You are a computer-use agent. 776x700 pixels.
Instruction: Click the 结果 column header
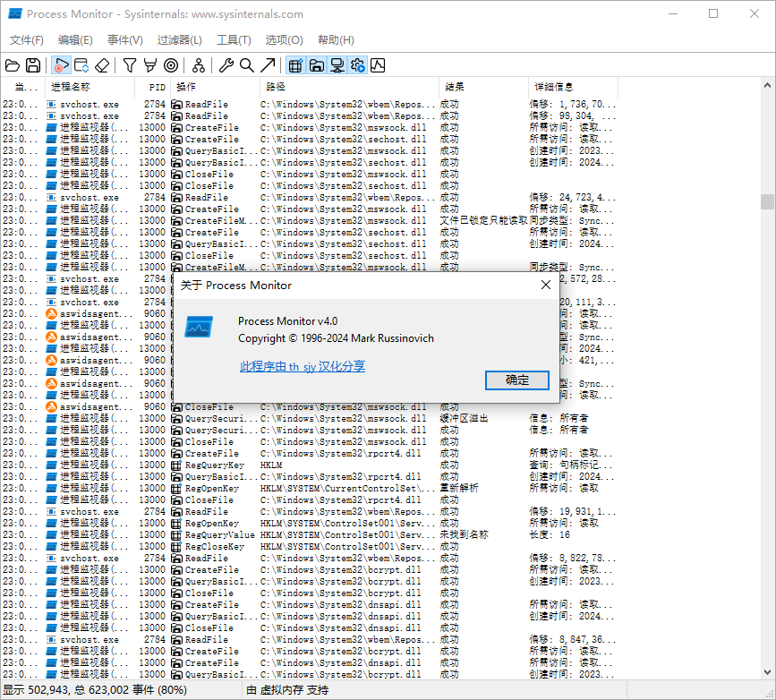(483, 87)
